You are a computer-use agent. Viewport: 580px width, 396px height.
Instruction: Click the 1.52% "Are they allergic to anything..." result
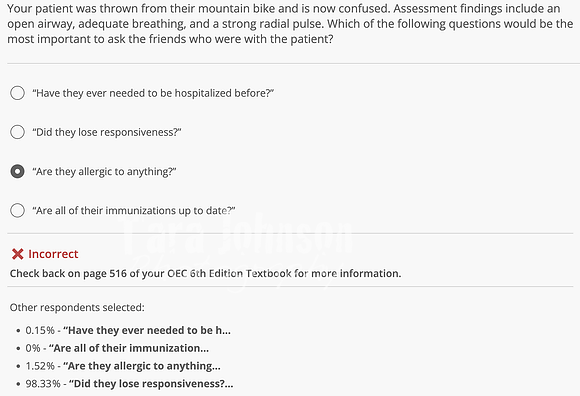click(123, 366)
